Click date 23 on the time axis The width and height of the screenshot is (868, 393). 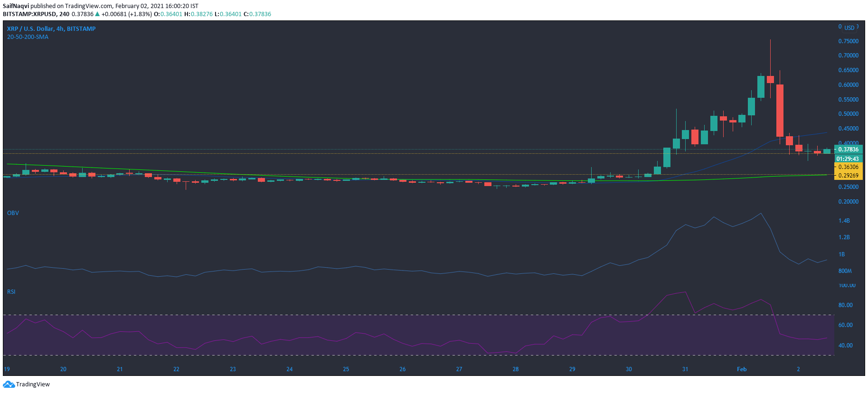tap(233, 369)
